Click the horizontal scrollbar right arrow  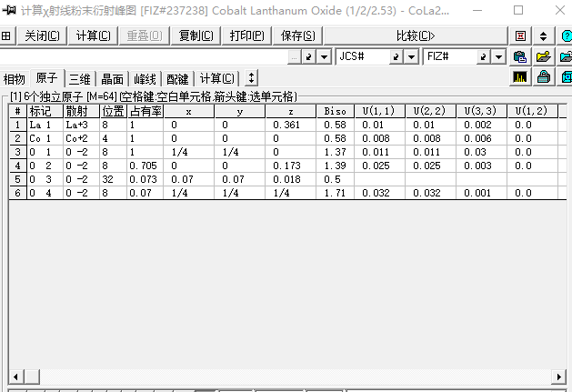(x=564, y=377)
